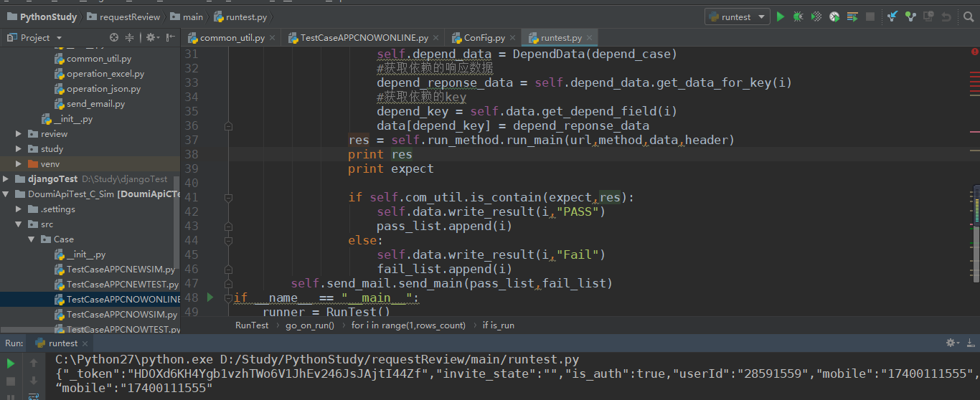Run runtest with the green toolbar play icon
The image size is (980, 400).
781,16
